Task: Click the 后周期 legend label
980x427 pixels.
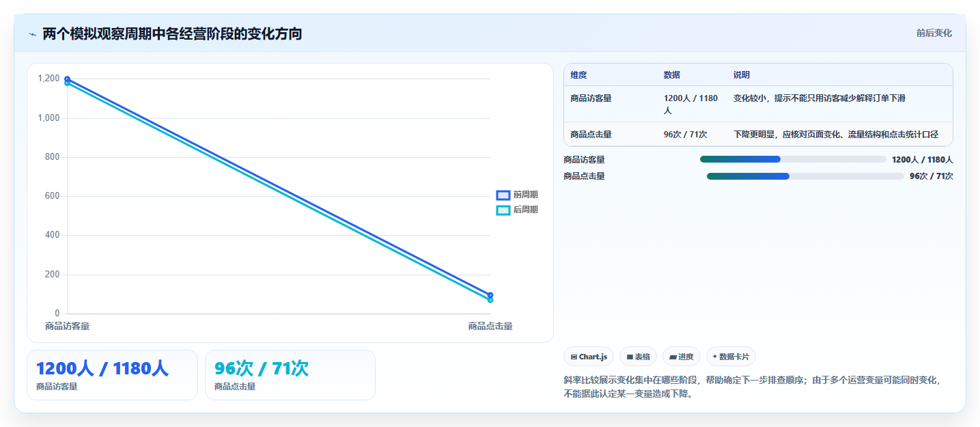Action: coord(525,210)
